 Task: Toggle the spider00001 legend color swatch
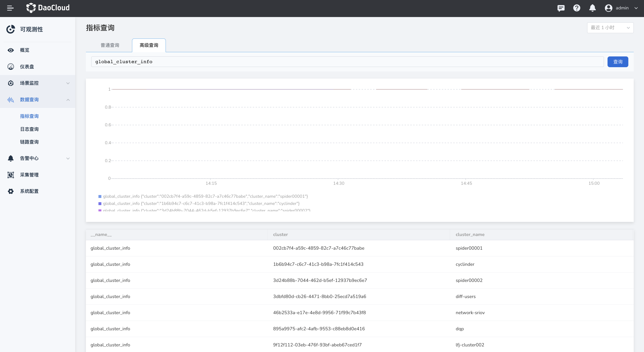click(100, 196)
